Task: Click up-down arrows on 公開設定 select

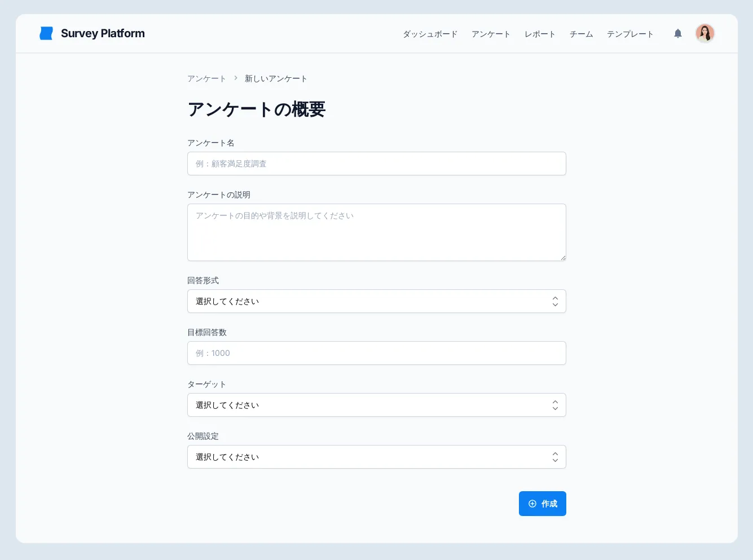Action: 555,457
